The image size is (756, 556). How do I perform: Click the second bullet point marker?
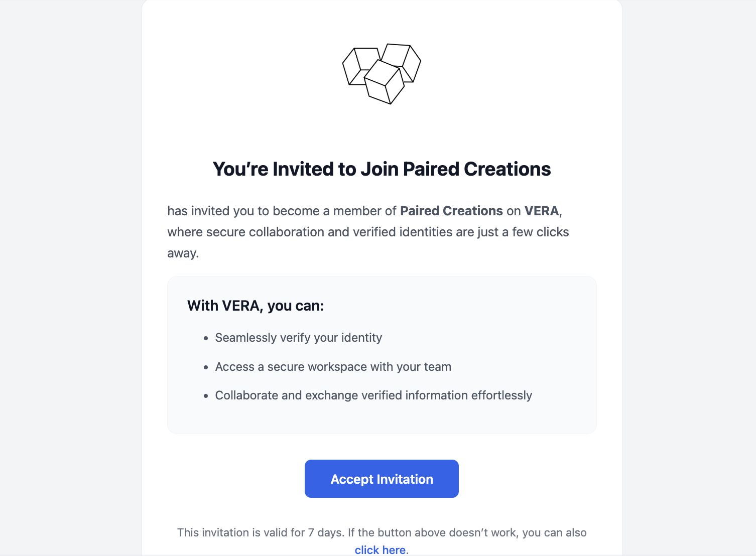tap(205, 367)
